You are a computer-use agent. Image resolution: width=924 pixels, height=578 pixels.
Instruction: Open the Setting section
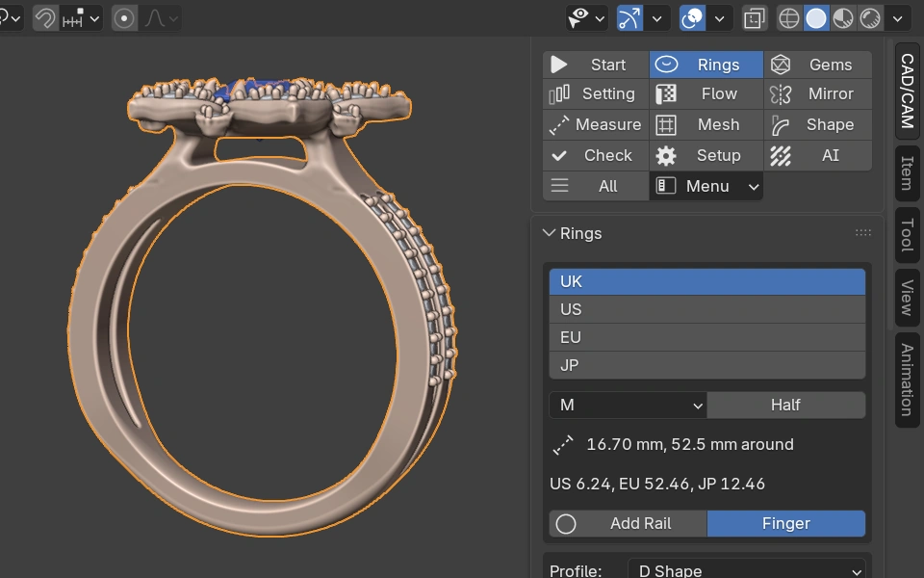595,93
